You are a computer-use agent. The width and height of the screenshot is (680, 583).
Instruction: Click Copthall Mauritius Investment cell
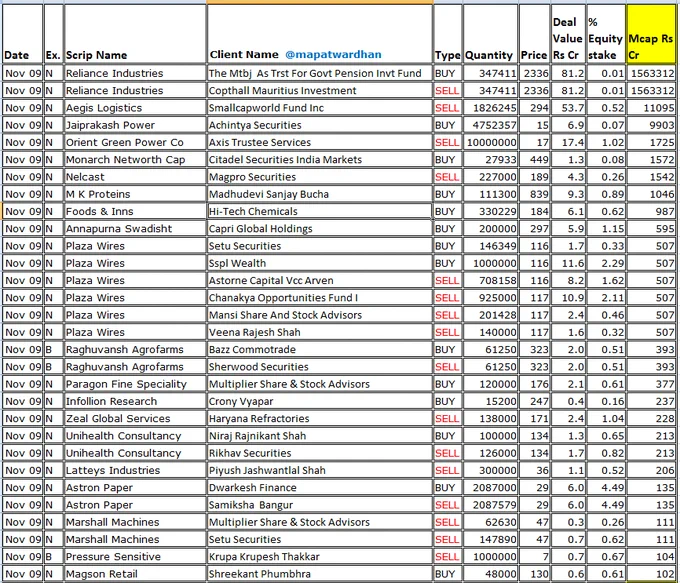point(320,91)
